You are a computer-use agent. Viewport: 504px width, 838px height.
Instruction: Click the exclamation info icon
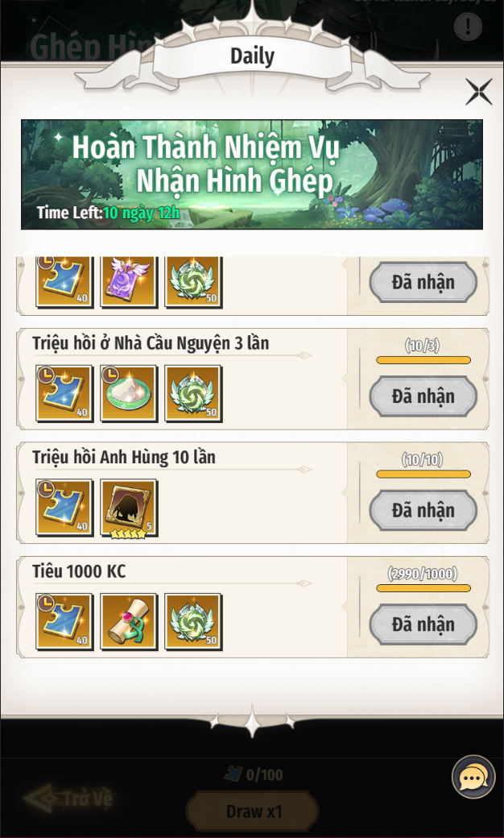pos(468,27)
